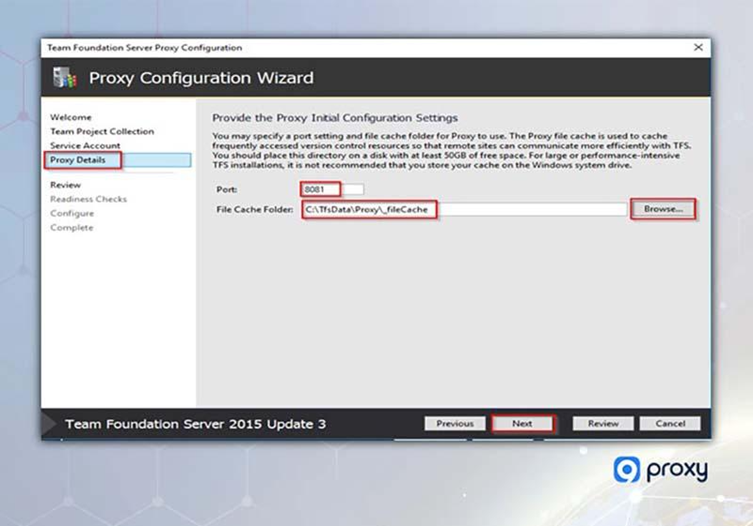Viewport: 753px width, 526px height.
Task: Cancel the proxy configuration wizard
Action: pyautogui.click(x=670, y=424)
